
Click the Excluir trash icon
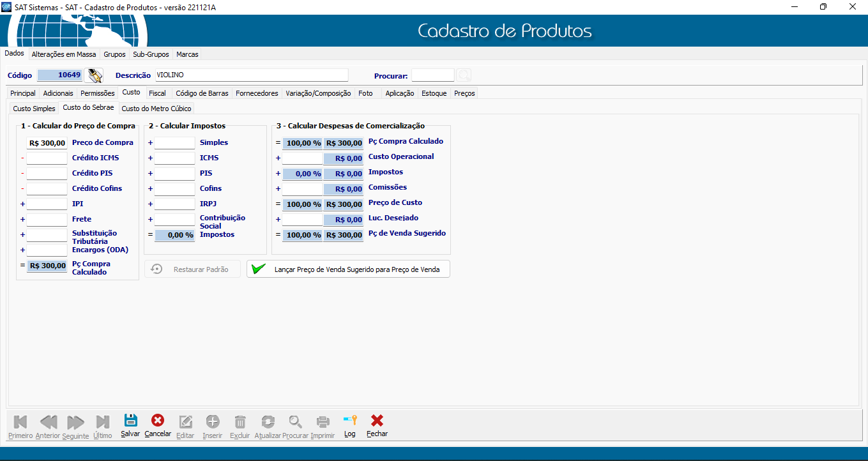pyautogui.click(x=240, y=421)
